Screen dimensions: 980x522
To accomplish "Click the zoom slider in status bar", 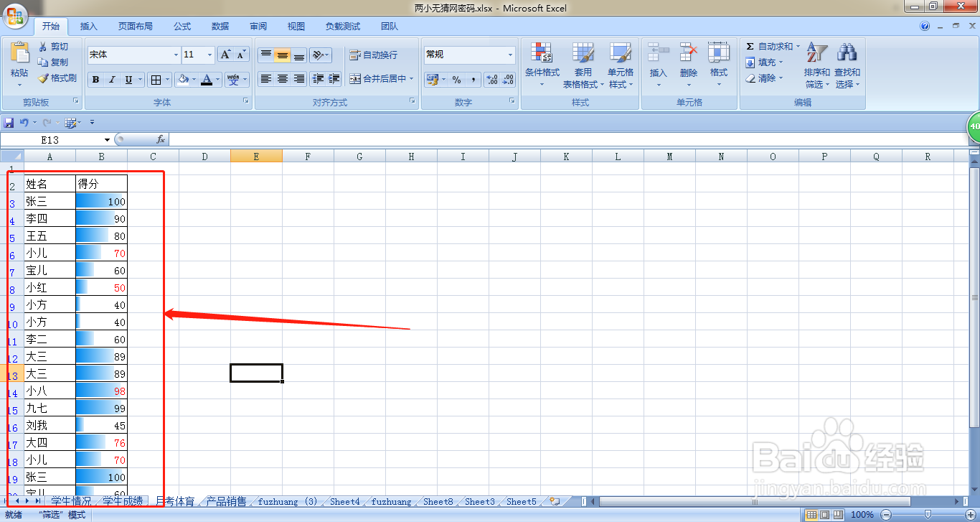I will click(x=928, y=515).
